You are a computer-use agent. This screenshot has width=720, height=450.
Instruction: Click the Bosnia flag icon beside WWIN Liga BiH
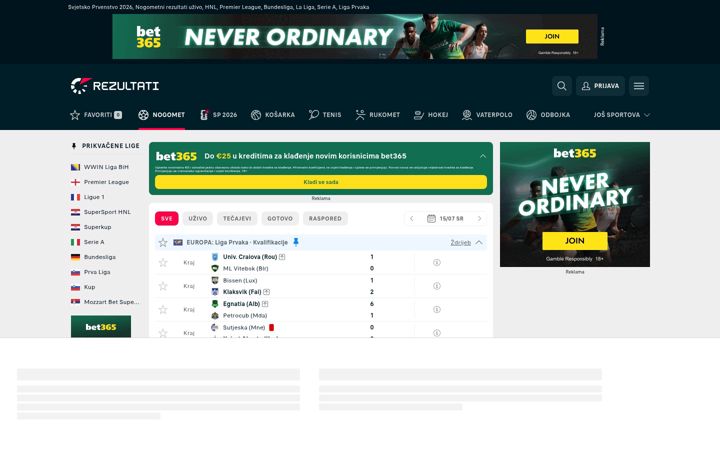[75, 167]
